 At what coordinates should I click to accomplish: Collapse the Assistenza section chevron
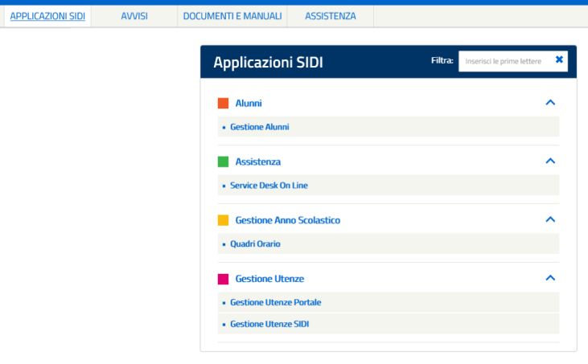(550, 161)
